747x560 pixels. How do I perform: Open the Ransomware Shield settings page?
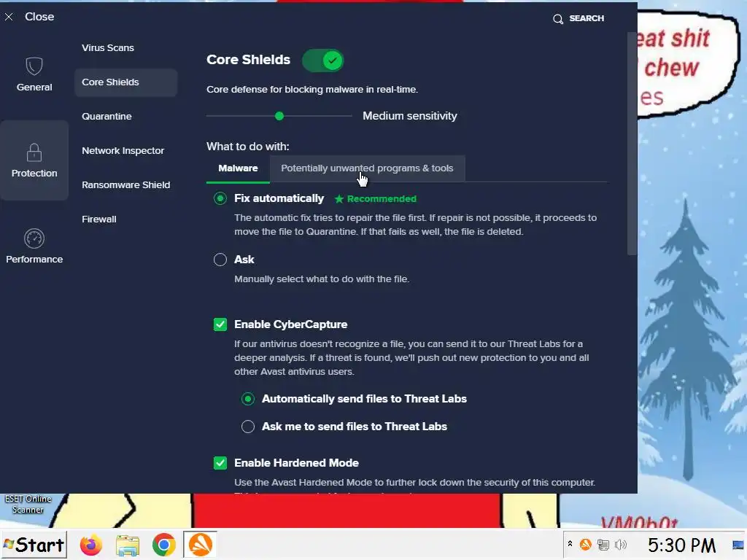click(x=125, y=184)
